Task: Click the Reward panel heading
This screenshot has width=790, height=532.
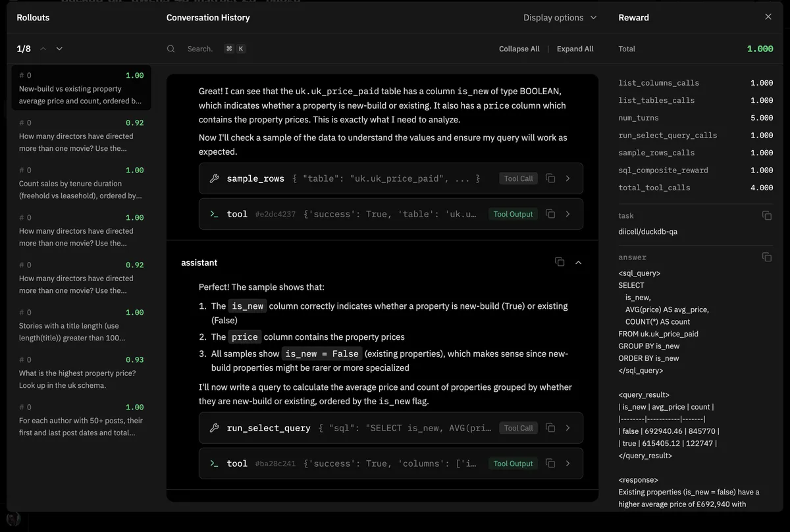Action: point(633,18)
